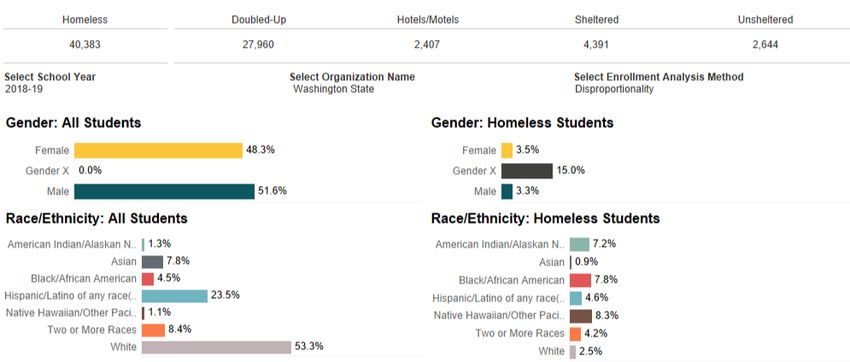Click the American Indian 7.2% homeless bar
850x362 pixels.
click(x=579, y=244)
